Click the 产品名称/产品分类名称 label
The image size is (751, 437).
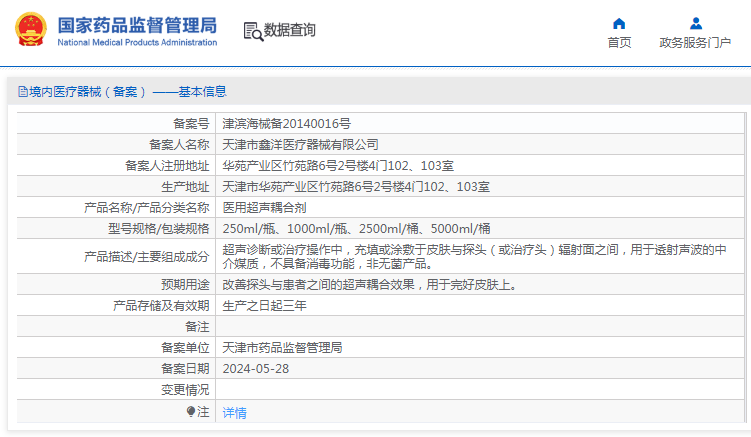pyautogui.click(x=147, y=208)
